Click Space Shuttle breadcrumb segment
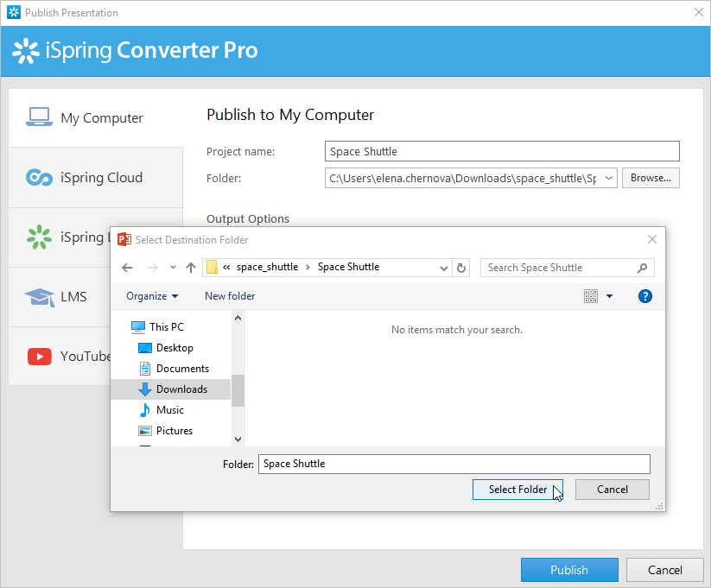Viewport: 711px width, 588px height. pyautogui.click(x=348, y=267)
